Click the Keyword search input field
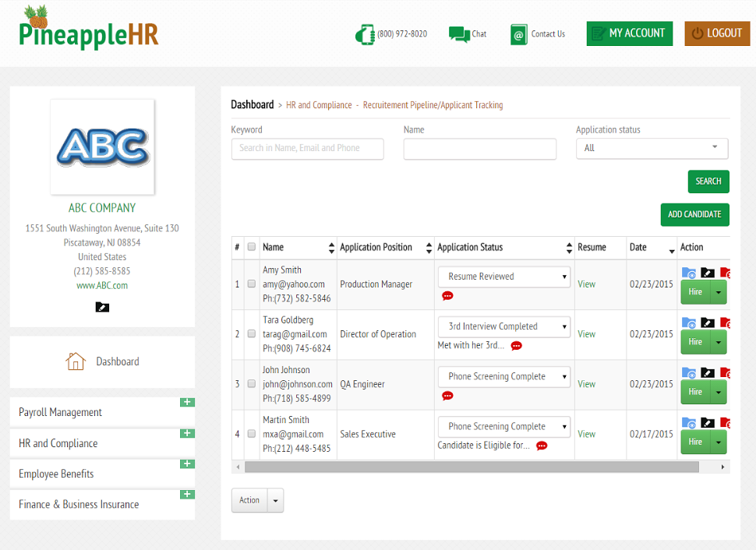This screenshot has height=550, width=756. [308, 149]
